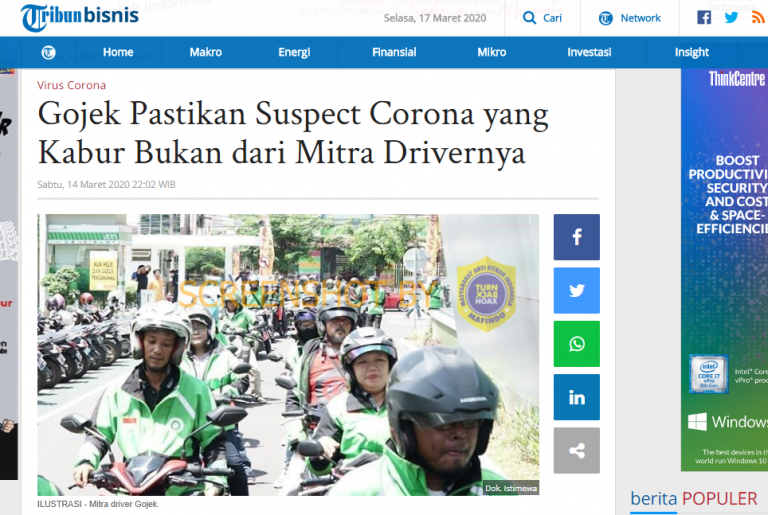The height and width of the screenshot is (515, 768).
Task: Click the Gojek drivers article photo
Action: click(288, 355)
